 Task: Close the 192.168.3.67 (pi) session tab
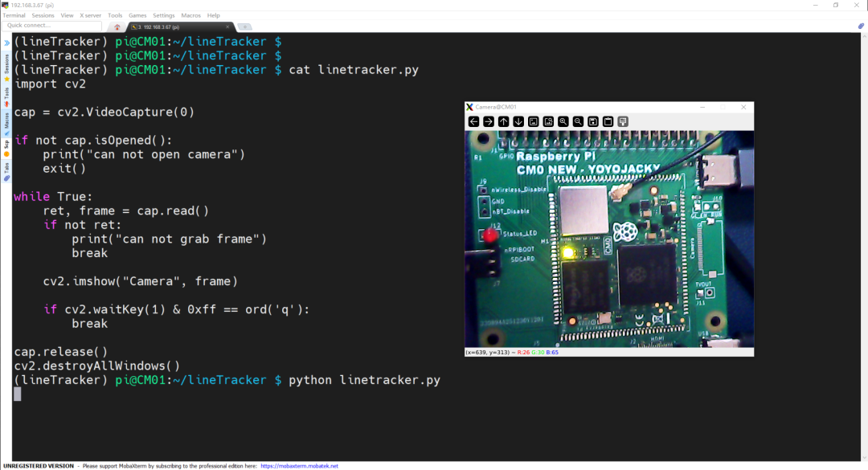pos(227,27)
